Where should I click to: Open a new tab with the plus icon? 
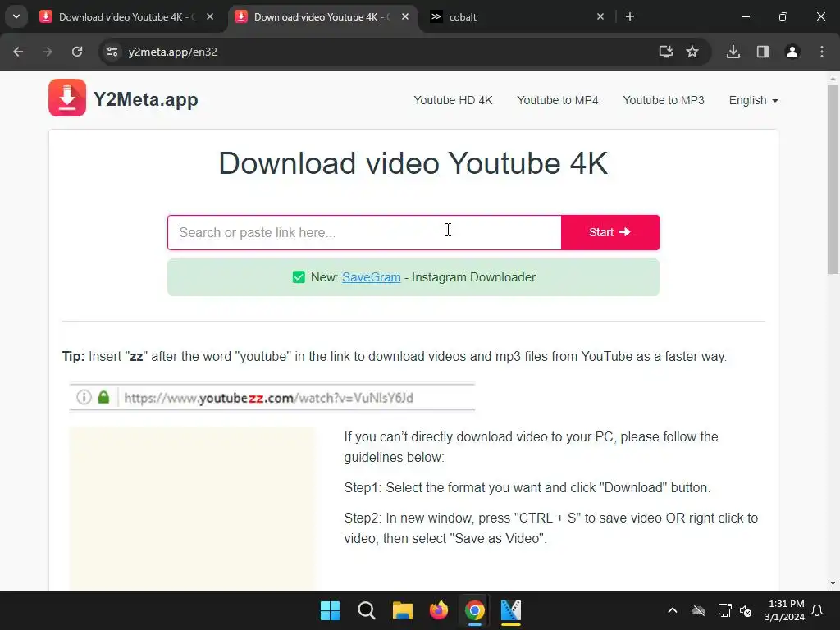(630, 17)
